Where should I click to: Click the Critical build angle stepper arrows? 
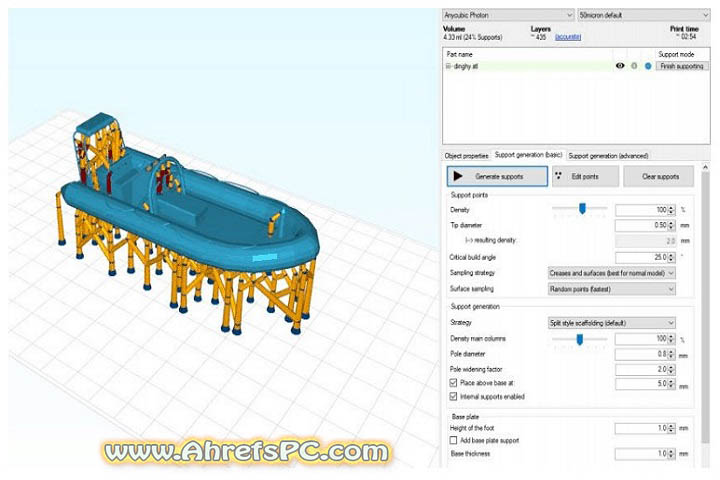pyautogui.click(x=671, y=257)
